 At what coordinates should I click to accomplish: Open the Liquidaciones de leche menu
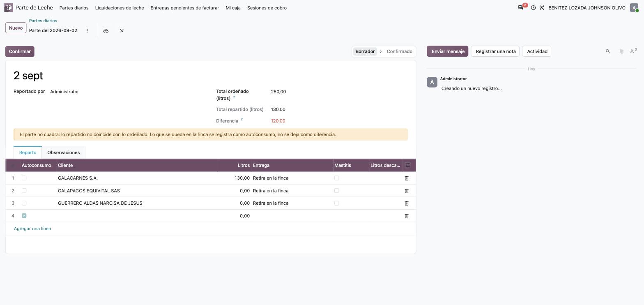(x=120, y=8)
